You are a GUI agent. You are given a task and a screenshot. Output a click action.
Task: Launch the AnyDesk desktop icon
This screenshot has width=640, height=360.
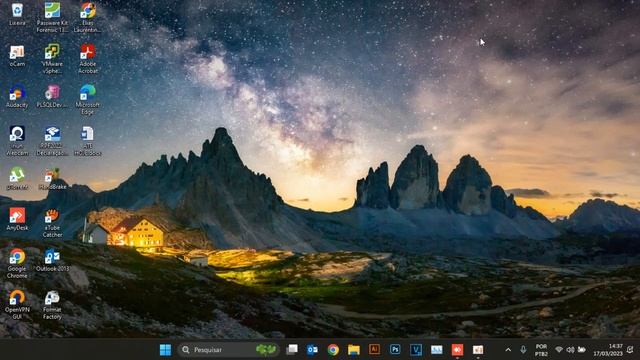pyautogui.click(x=17, y=219)
